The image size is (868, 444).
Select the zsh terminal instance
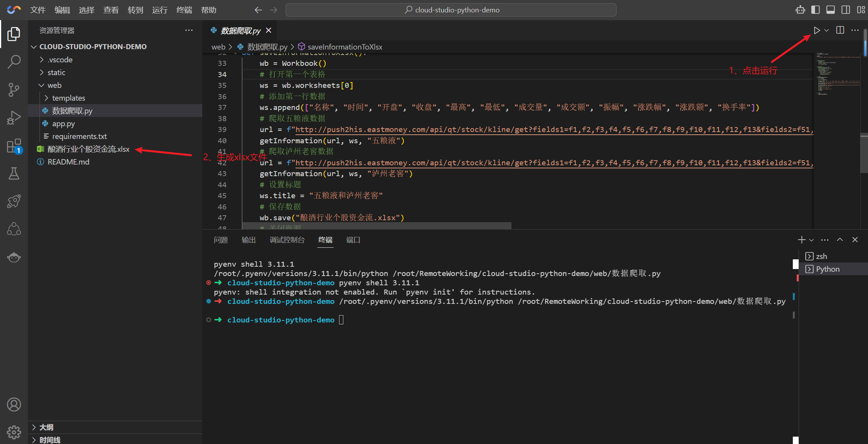click(x=834, y=256)
